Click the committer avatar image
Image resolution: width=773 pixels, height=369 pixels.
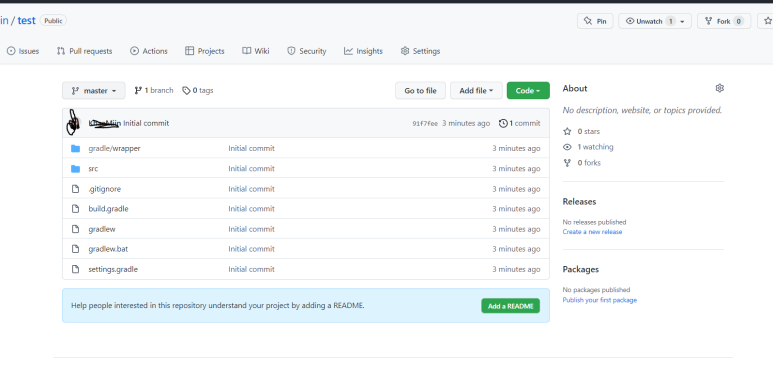[72, 123]
